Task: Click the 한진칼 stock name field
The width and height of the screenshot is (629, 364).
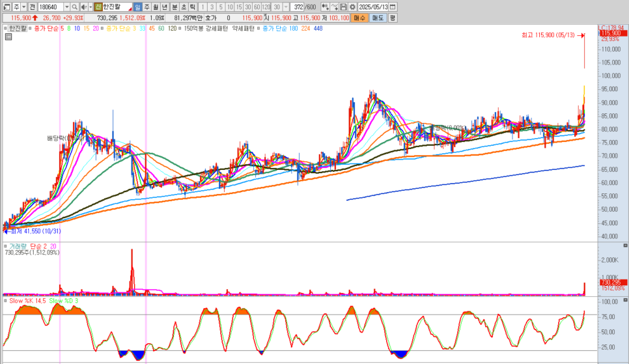Action: pyautogui.click(x=117, y=7)
